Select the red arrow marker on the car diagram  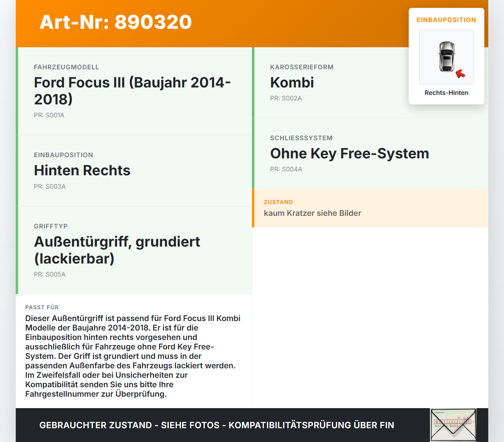(461, 73)
